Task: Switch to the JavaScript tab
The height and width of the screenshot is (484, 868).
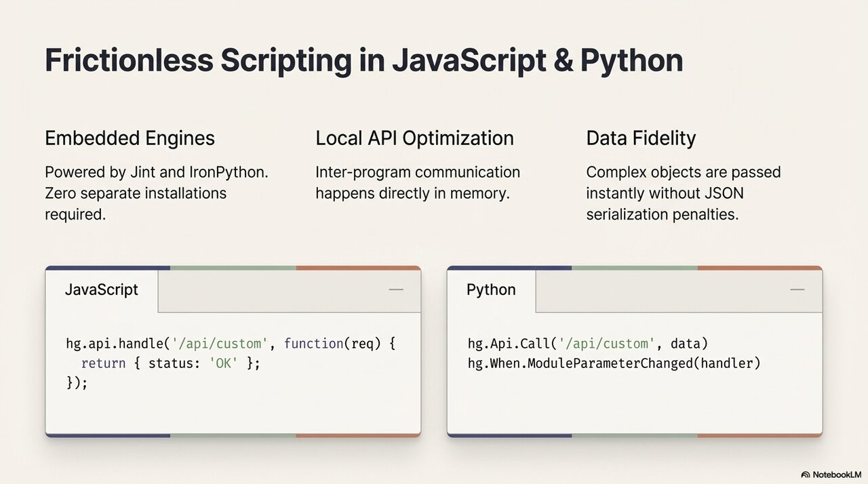Action: coord(102,290)
